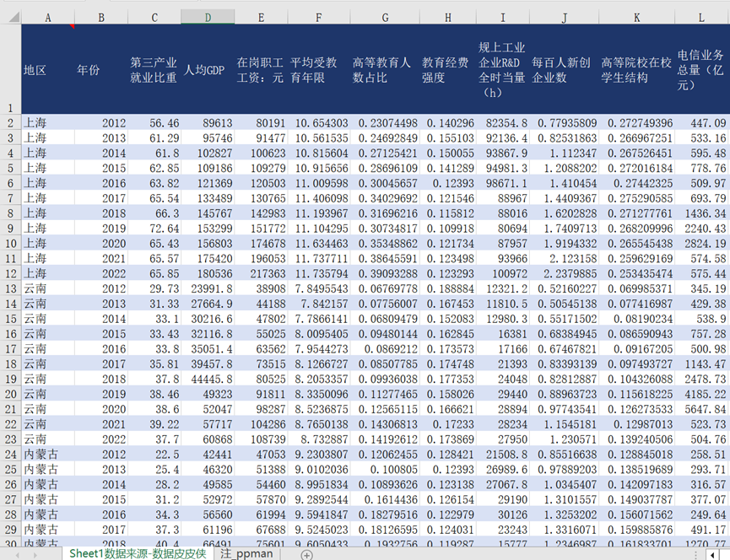
Task: Click cell with value 0.100805
Action: (385, 469)
